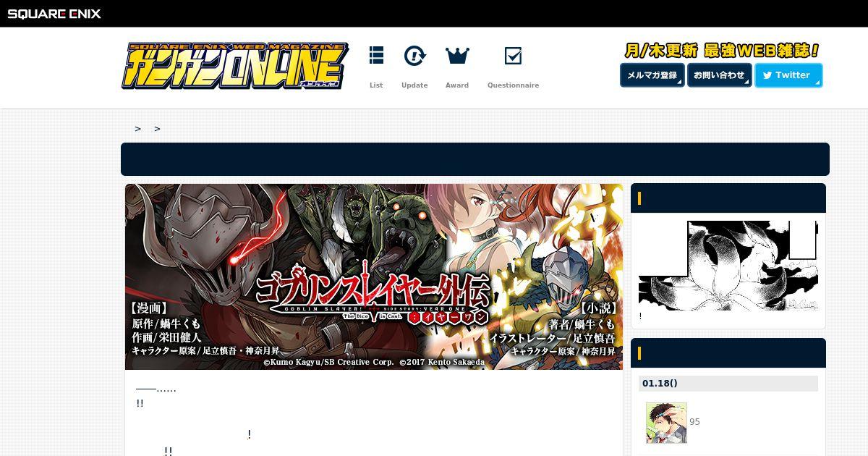868x456 pixels.
Task: Click the 'Award' label text
Action: click(457, 85)
